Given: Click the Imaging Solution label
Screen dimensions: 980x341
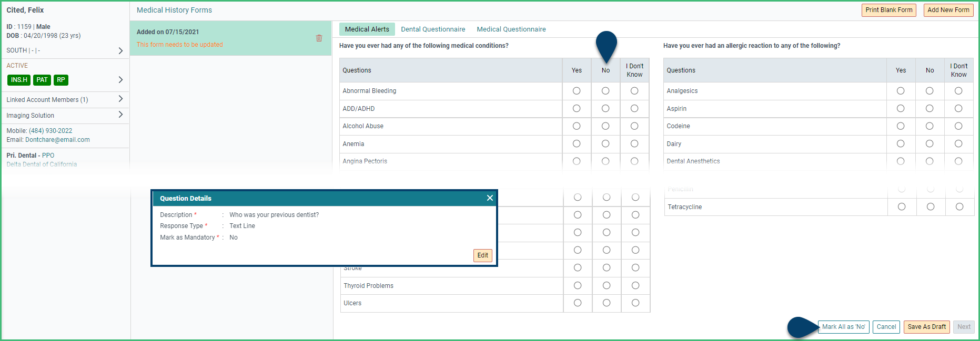Looking at the screenshot, I should click(30, 116).
